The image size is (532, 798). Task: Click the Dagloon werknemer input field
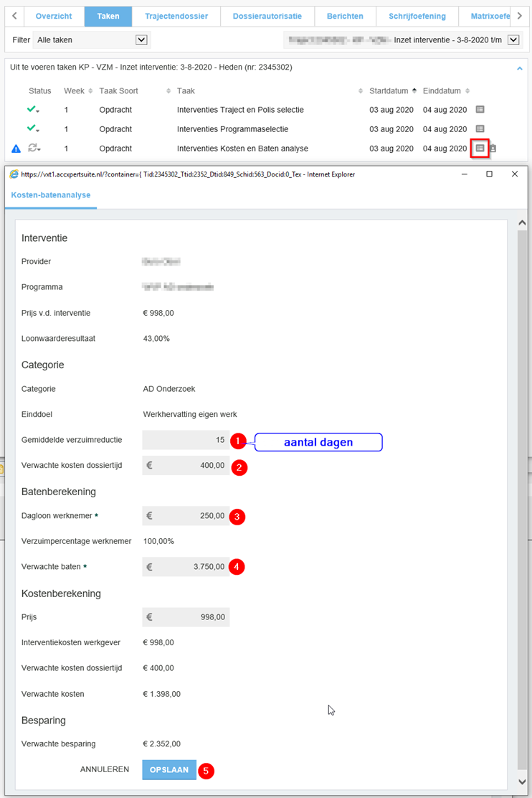pyautogui.click(x=186, y=515)
